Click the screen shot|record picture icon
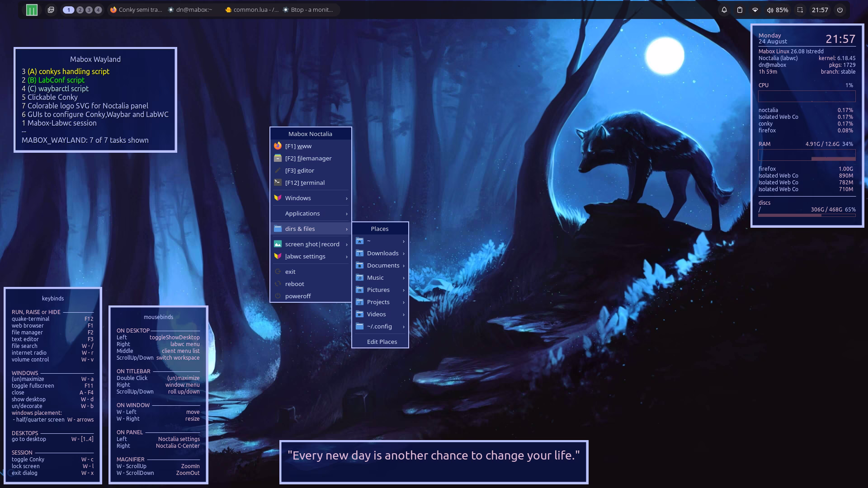 coord(278,244)
